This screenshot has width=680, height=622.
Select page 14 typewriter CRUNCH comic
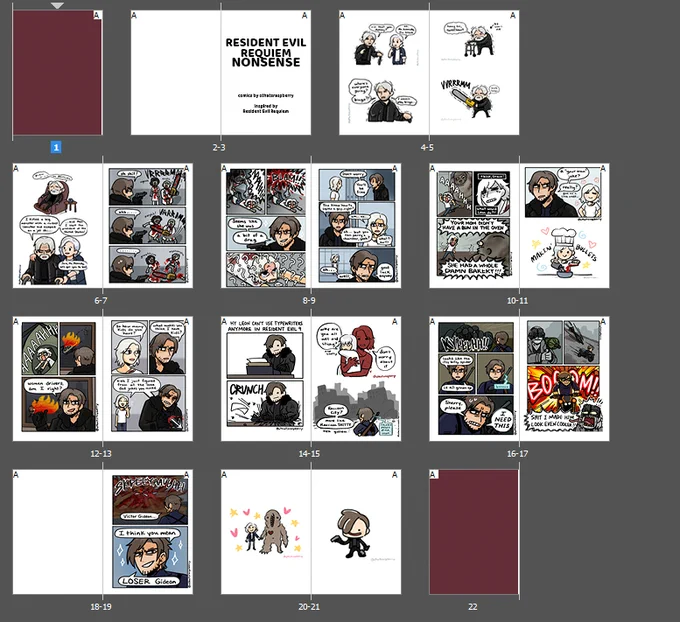(266, 379)
